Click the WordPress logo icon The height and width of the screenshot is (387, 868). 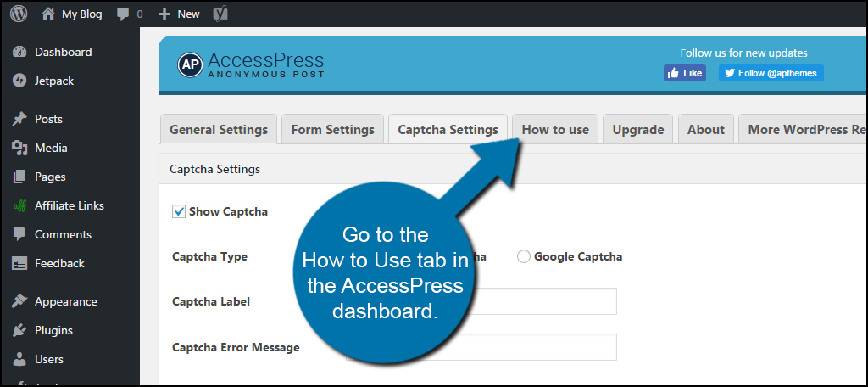coord(19,14)
